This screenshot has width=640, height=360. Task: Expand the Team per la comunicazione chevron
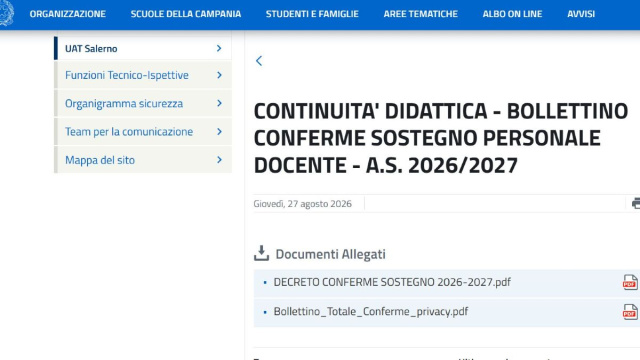click(219, 131)
